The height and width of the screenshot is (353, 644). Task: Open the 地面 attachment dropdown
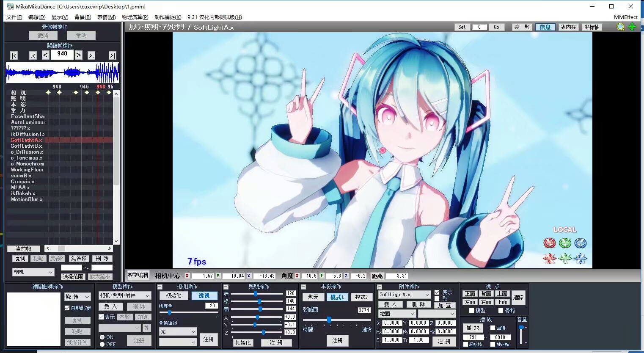click(x=397, y=314)
